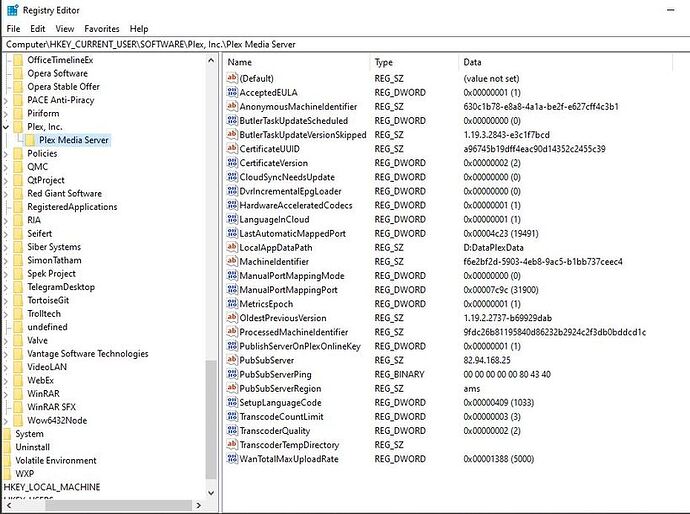This screenshot has width=690, height=514.
Task: Click the registry path address bar
Action: coord(345,44)
